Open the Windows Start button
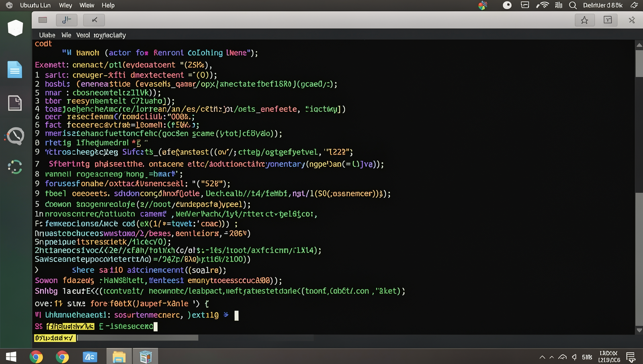Image resolution: width=643 pixels, height=364 pixels. tap(11, 357)
